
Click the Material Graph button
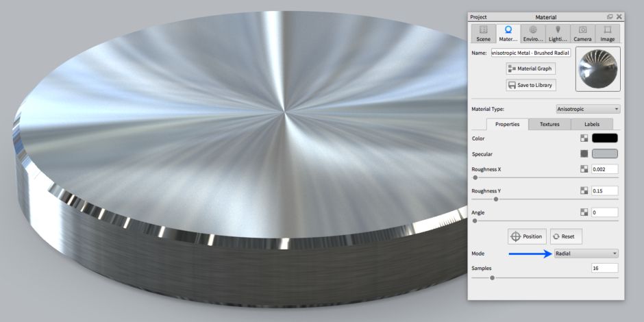pos(531,69)
